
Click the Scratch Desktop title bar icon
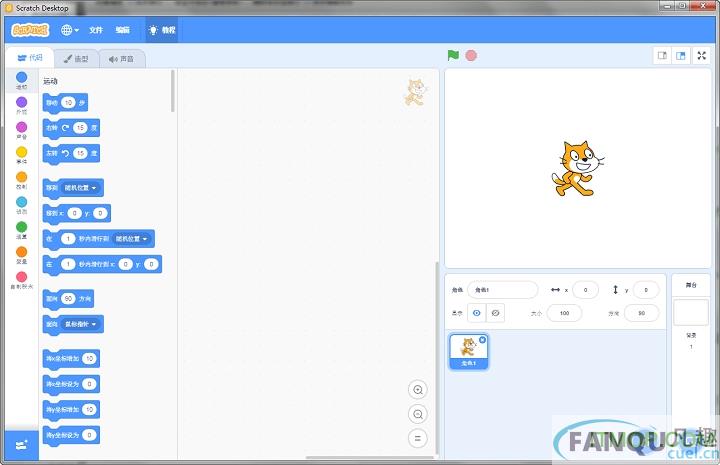coord(9,8)
